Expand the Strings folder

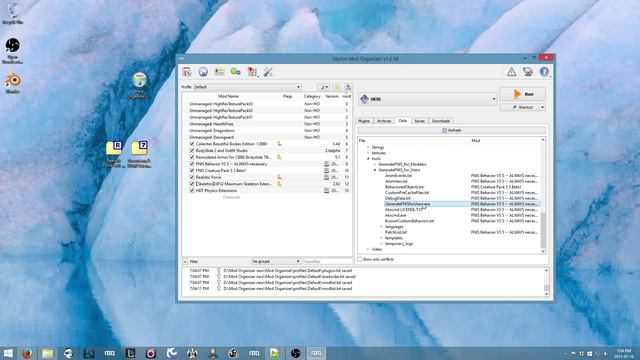coord(368,147)
